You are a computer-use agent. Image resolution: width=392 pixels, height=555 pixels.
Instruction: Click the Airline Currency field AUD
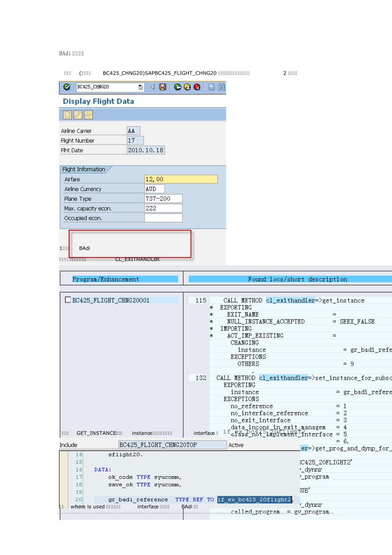pos(154,189)
